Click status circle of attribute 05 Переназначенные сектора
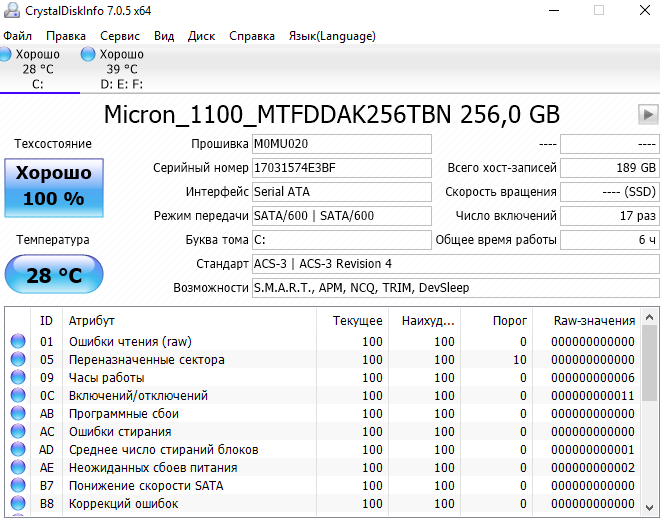The image size is (660, 522). 18,359
